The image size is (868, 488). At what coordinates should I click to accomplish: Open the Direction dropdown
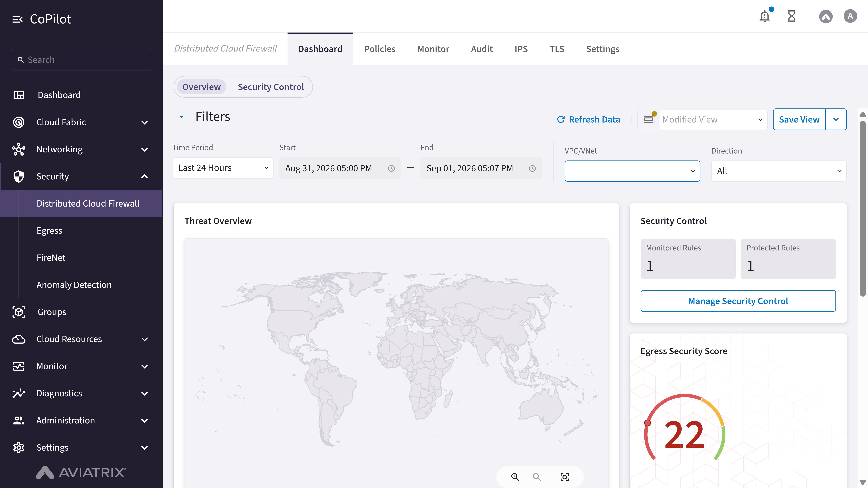[779, 171]
